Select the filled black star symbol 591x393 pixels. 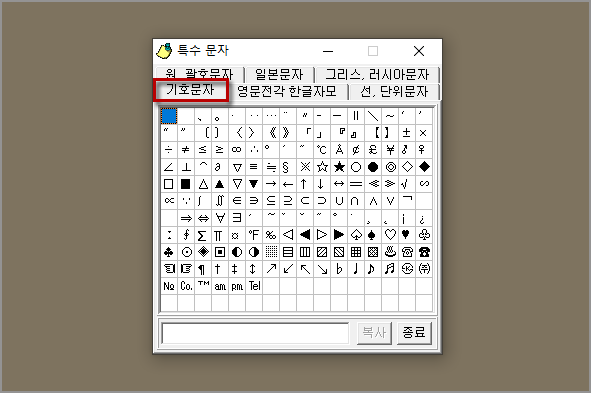(339, 167)
